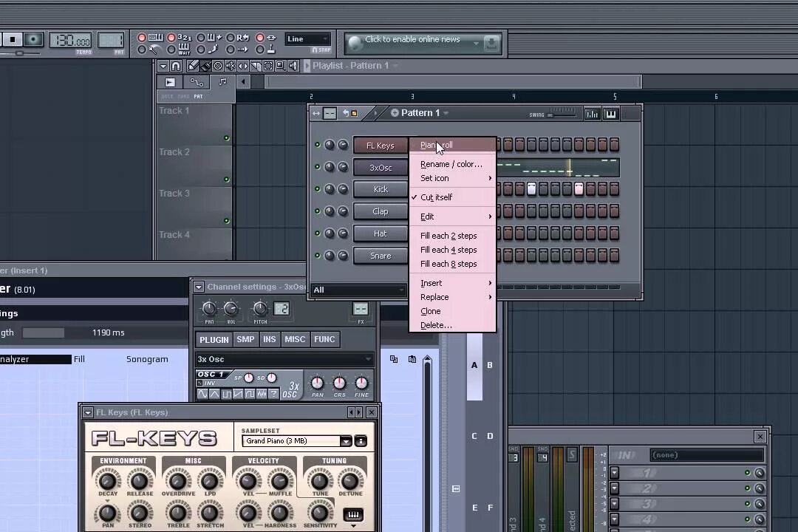Mute the FL Keys channel green LED
Screen dimensions: 798x532
317,145
